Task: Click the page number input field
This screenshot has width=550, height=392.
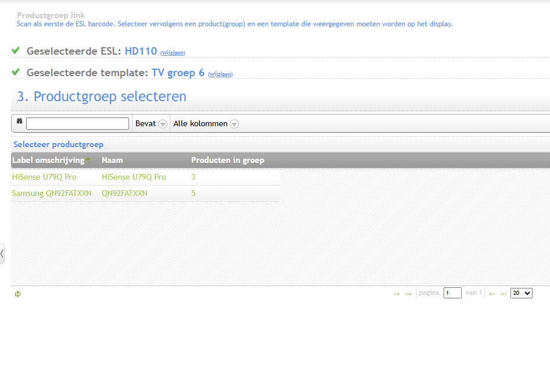Action: tap(452, 293)
